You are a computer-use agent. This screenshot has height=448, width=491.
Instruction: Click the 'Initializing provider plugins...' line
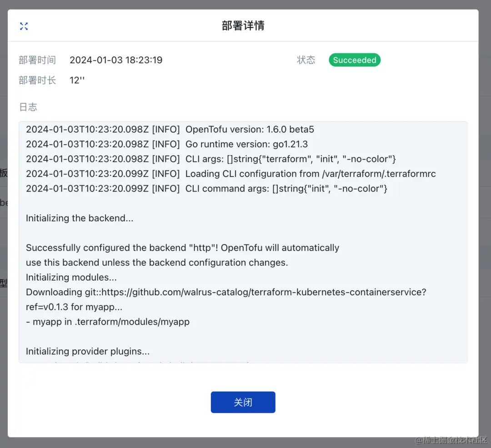point(88,351)
